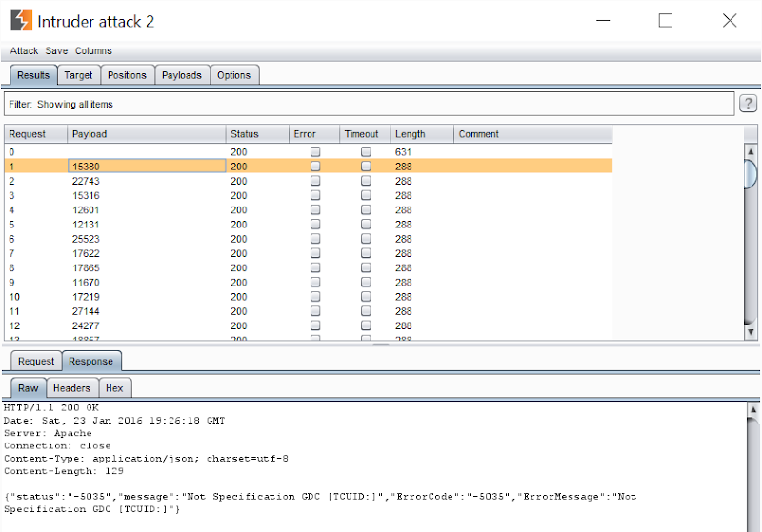The width and height of the screenshot is (762, 532).
Task: Click the response pane scroll up arrow
Action: coord(752,409)
